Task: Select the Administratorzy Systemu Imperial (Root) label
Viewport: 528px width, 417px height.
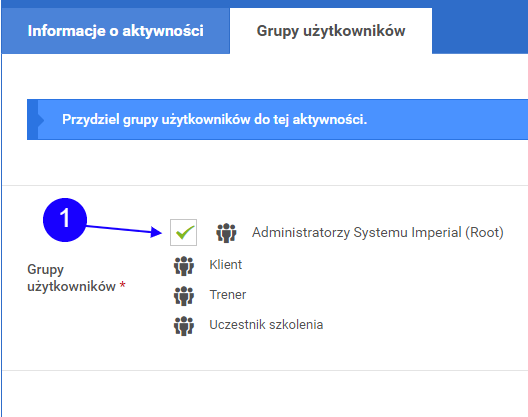Action: point(377,232)
